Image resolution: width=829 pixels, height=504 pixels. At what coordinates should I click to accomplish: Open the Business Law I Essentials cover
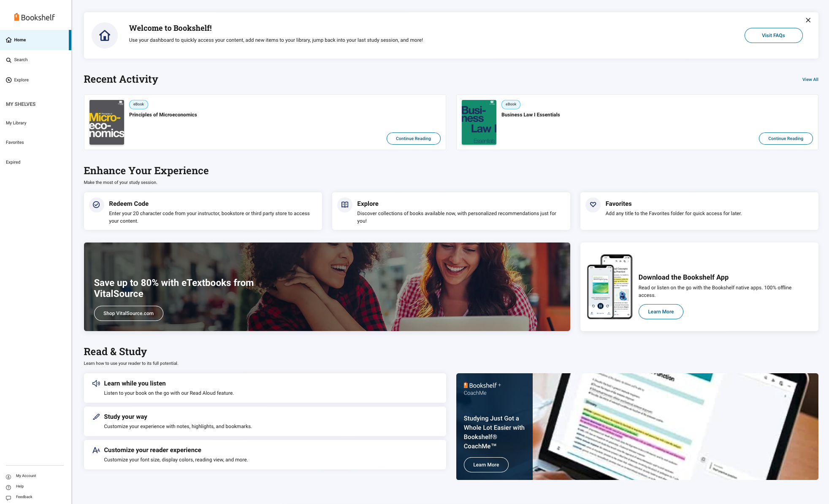tap(479, 122)
